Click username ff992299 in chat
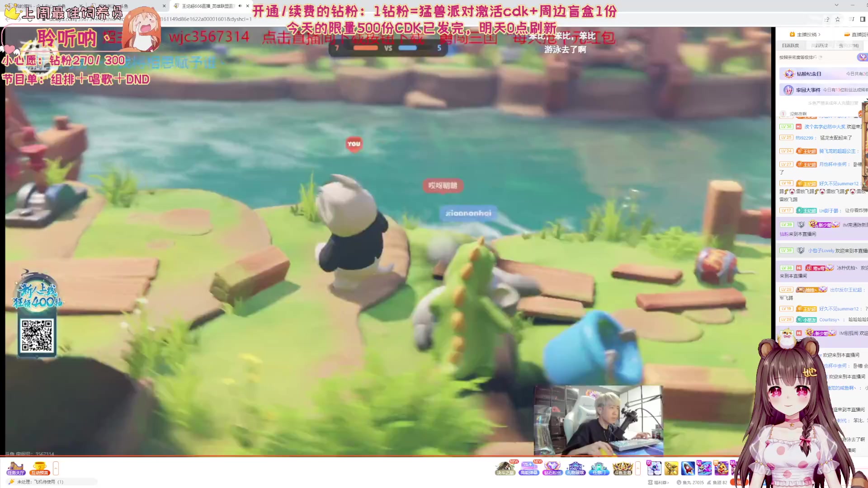Image resolution: width=868 pixels, height=488 pixels. click(804, 138)
